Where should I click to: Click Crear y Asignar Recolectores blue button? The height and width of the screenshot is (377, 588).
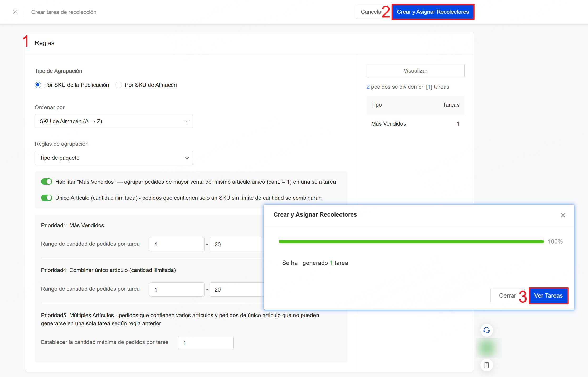(x=433, y=12)
